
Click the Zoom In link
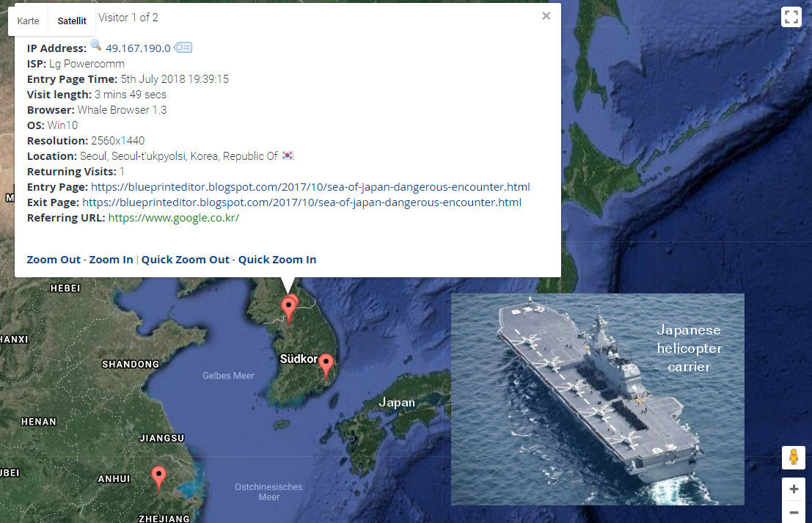tap(111, 260)
